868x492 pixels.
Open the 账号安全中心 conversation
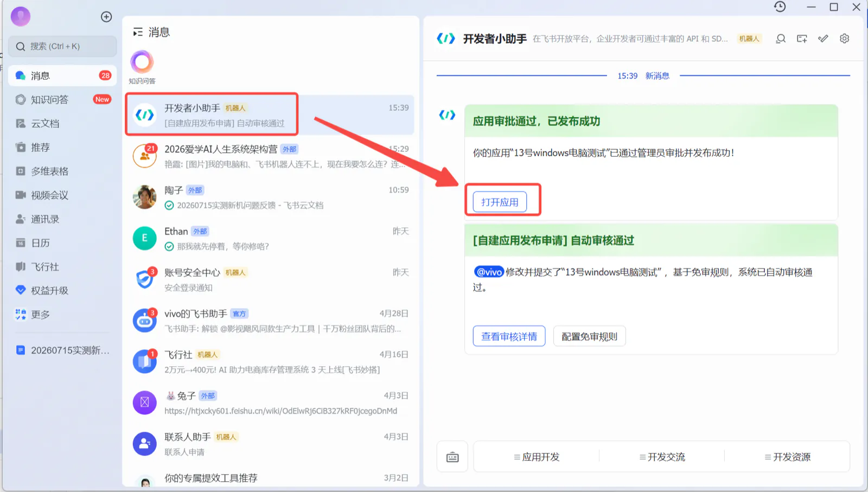(x=270, y=280)
